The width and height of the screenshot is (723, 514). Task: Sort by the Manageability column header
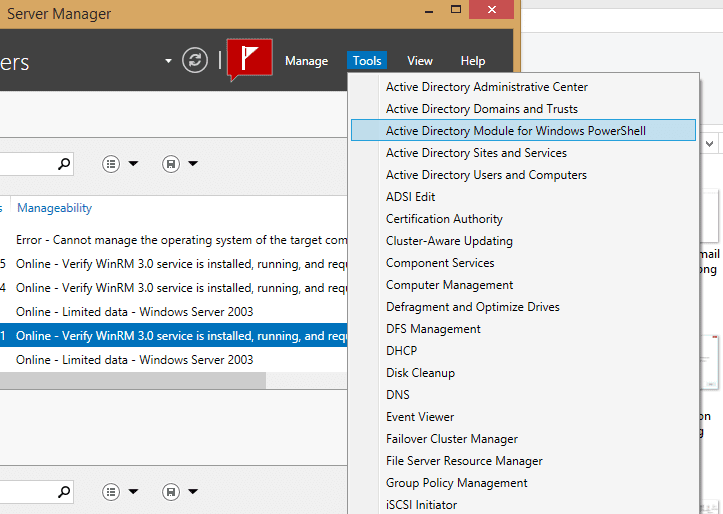[x=54, y=208]
